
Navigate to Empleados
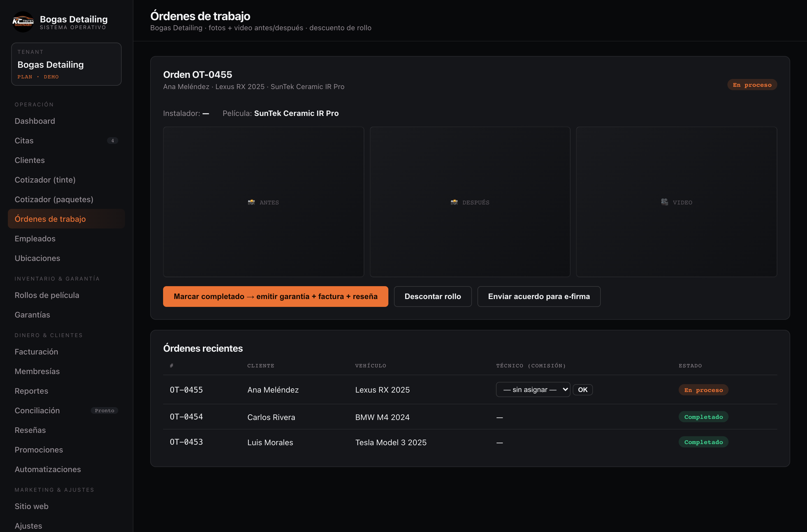[x=66, y=239]
